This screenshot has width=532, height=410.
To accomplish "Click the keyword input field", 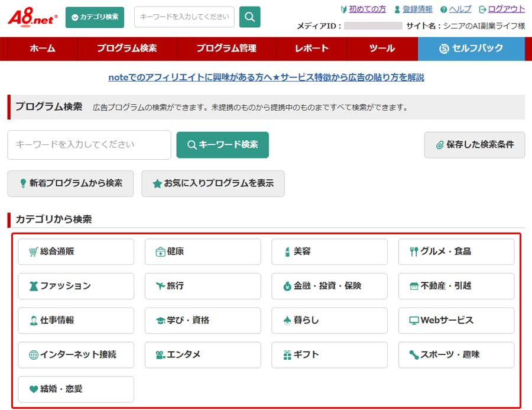I will coord(89,144).
